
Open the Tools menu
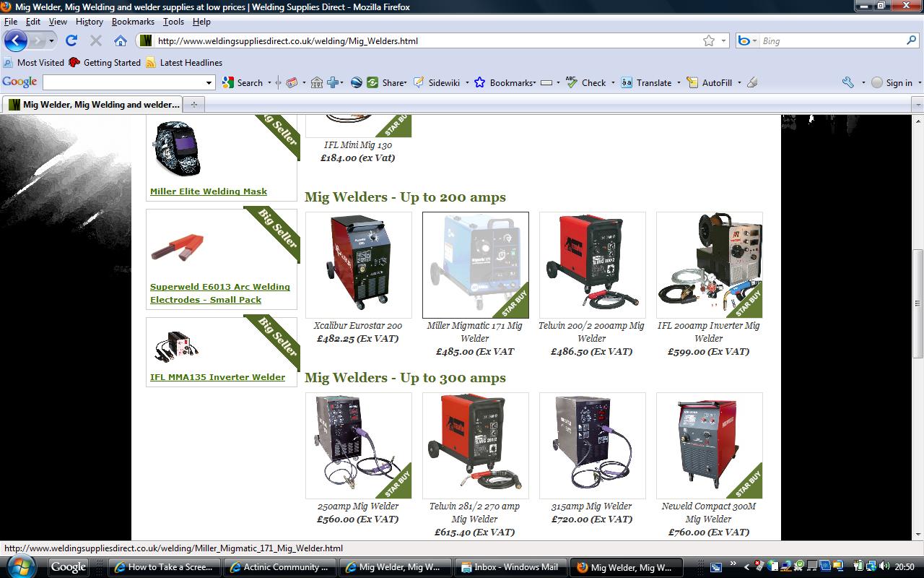point(173,22)
